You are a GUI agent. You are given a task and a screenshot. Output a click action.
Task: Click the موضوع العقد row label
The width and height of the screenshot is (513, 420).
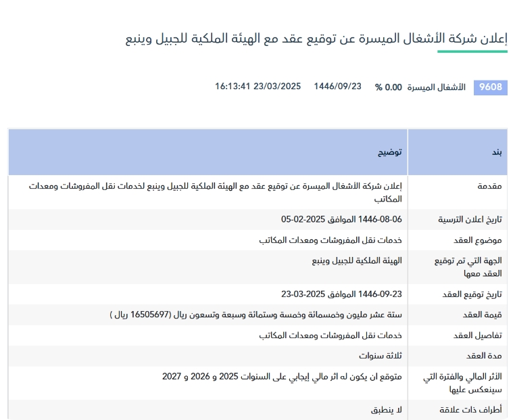(479, 241)
